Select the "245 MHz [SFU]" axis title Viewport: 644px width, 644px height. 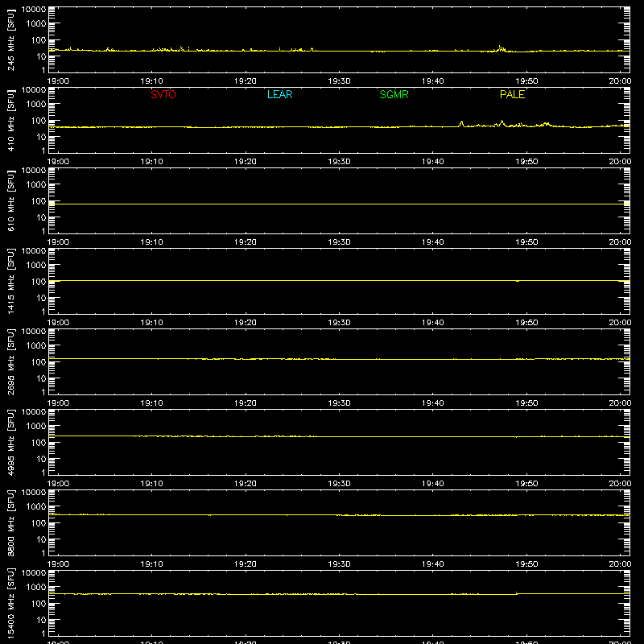[x=11, y=39]
